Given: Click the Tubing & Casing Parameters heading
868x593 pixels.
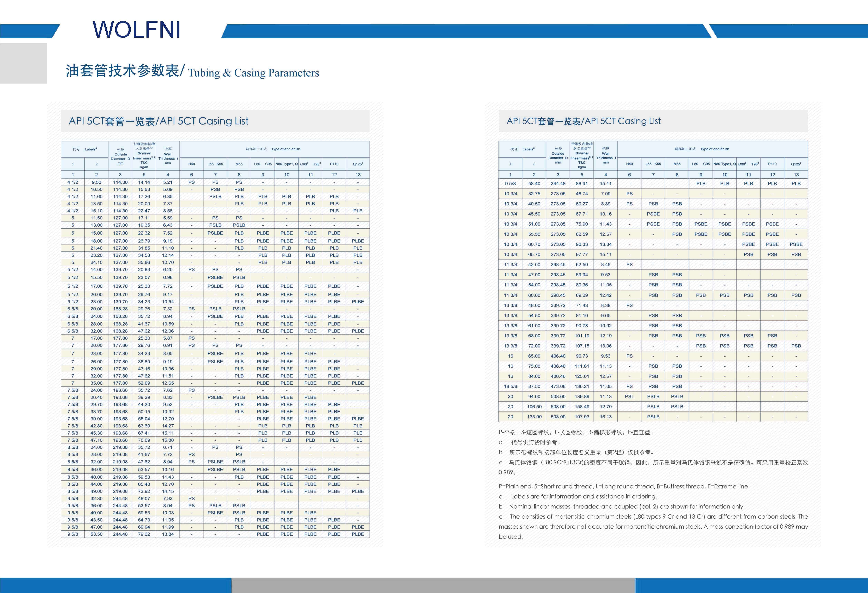Looking at the screenshot, I should coord(253,73).
